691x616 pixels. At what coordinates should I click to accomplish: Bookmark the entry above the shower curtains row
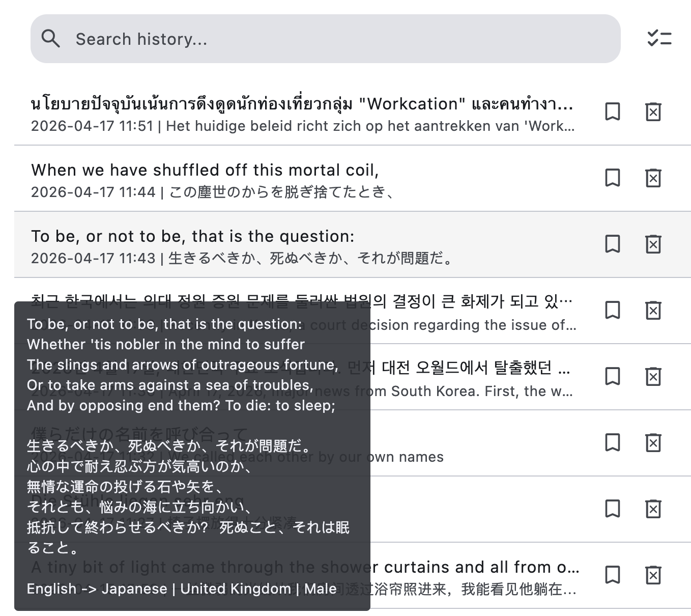point(613,509)
